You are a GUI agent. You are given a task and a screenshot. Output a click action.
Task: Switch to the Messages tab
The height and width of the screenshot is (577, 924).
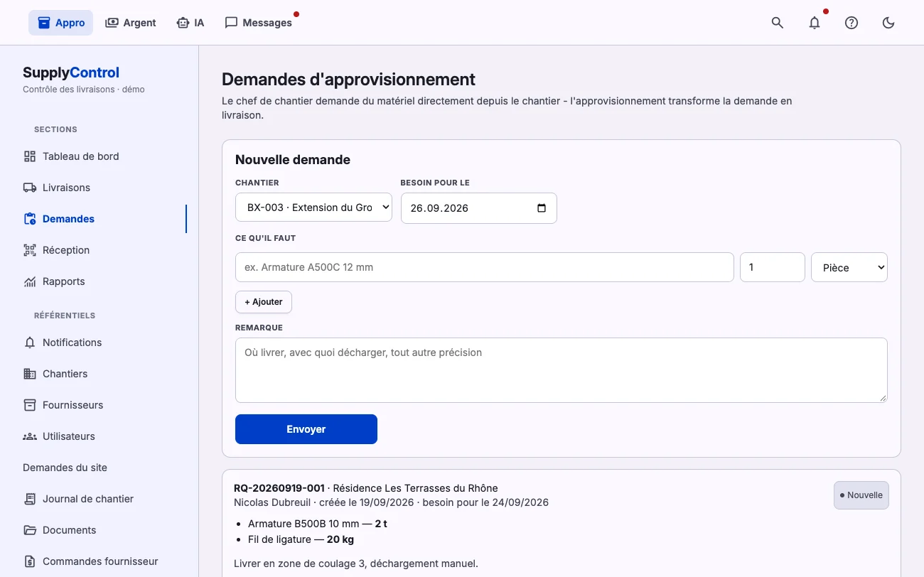click(259, 23)
